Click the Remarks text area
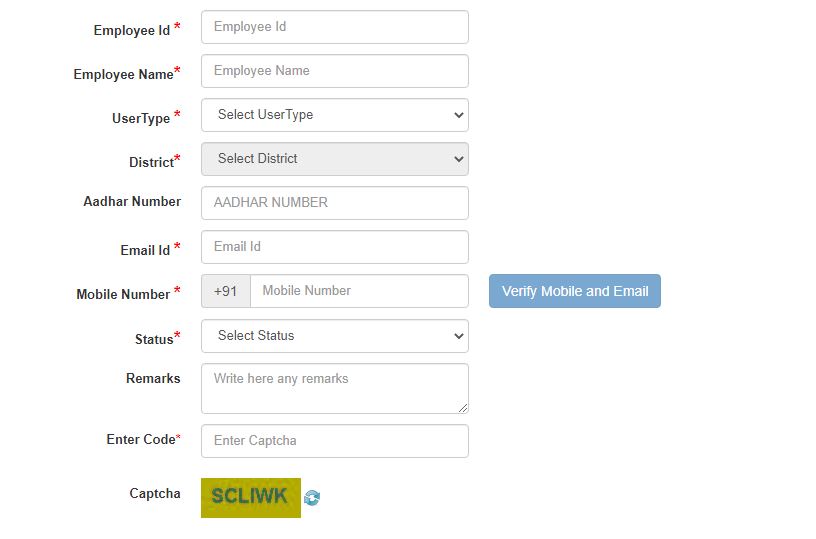Screen dimensions: 816x539 (x=335, y=389)
